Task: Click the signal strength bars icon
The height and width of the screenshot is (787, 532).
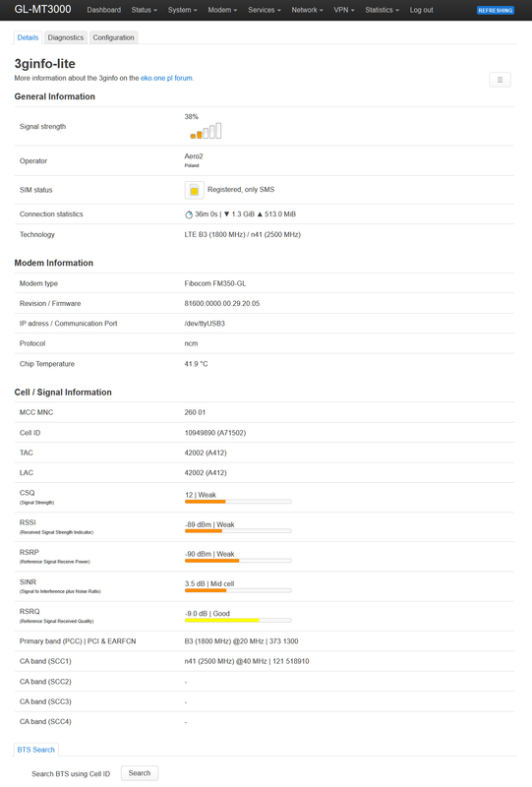Action: coord(206,131)
